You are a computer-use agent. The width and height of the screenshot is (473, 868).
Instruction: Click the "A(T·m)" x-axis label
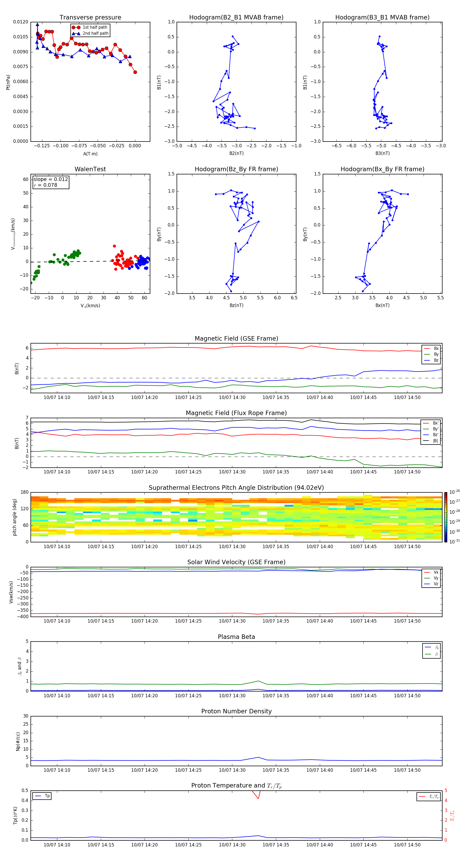(90, 154)
